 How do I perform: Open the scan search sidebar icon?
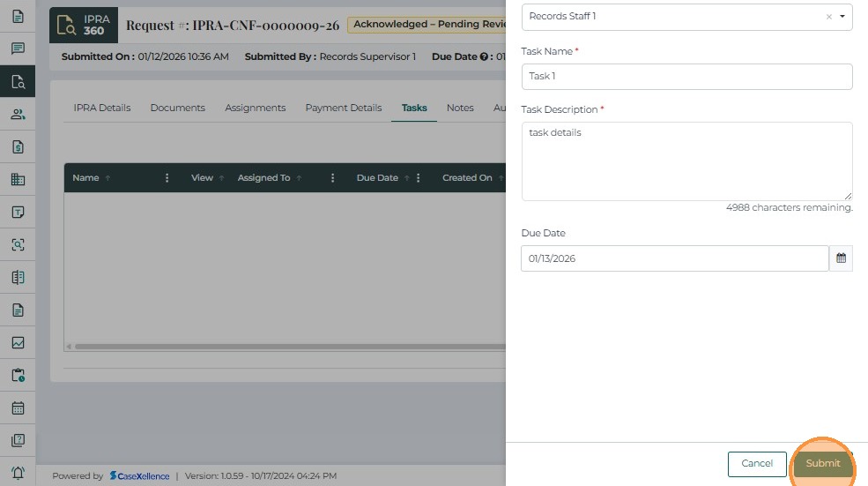coord(18,244)
